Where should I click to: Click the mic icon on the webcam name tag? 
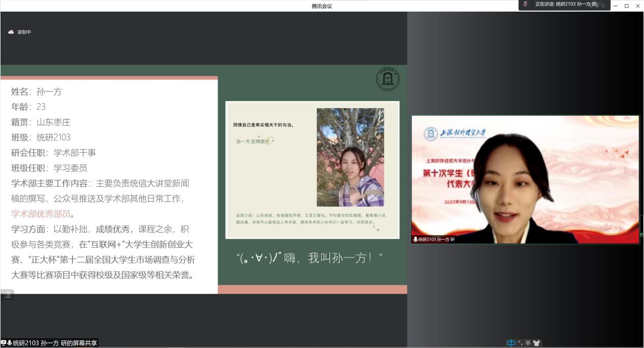[x=415, y=239]
